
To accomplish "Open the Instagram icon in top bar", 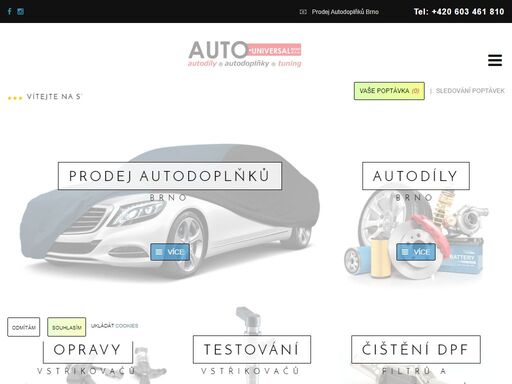I will [x=20, y=12].
